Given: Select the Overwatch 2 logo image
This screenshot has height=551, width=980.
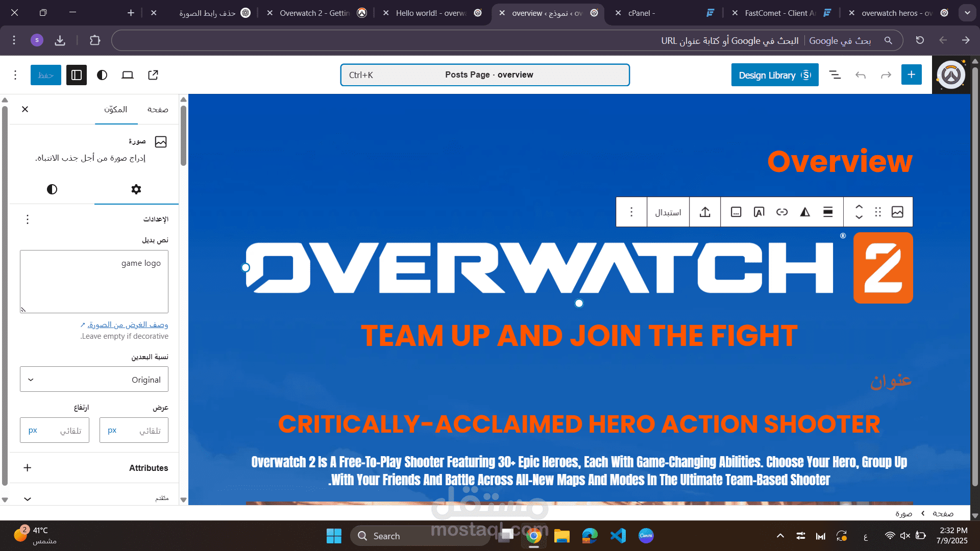Looking at the screenshot, I should pos(579,268).
